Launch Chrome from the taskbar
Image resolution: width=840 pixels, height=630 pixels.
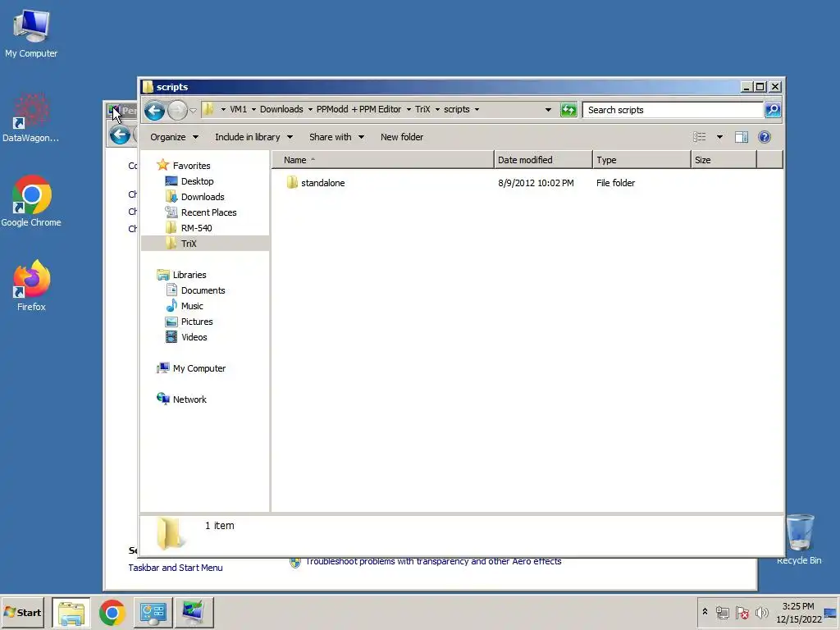[x=112, y=612]
